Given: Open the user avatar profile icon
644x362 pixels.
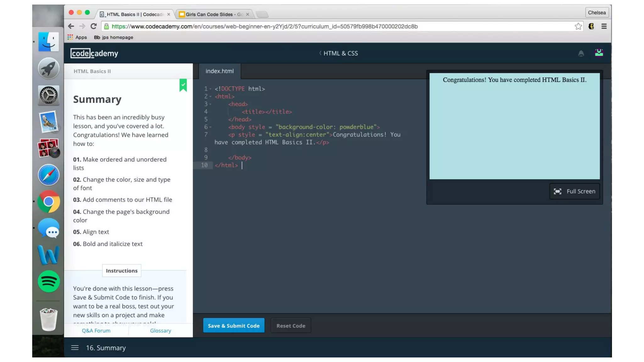Looking at the screenshot, I should click(599, 53).
